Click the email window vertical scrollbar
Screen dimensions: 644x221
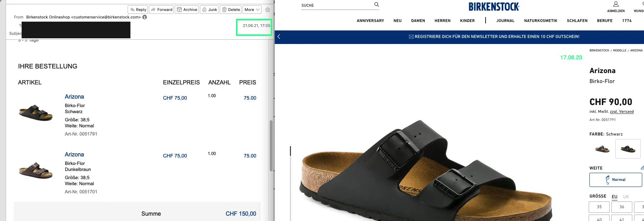(271, 145)
